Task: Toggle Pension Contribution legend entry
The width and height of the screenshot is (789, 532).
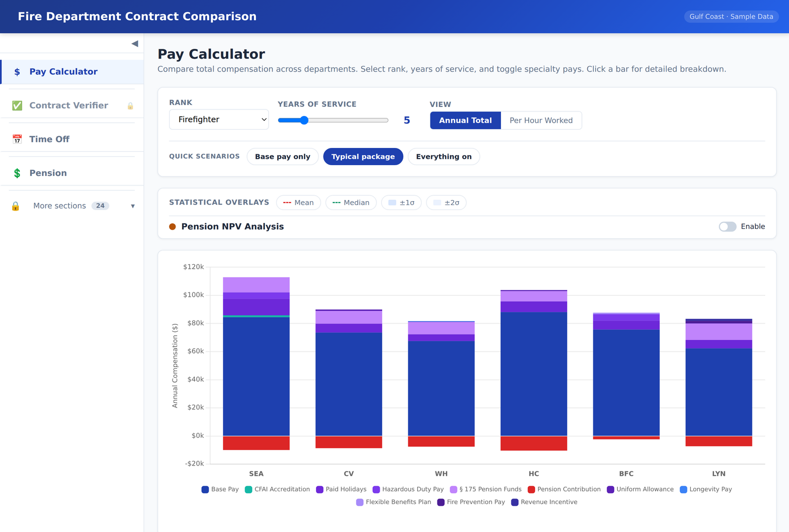Action: [x=564, y=490]
